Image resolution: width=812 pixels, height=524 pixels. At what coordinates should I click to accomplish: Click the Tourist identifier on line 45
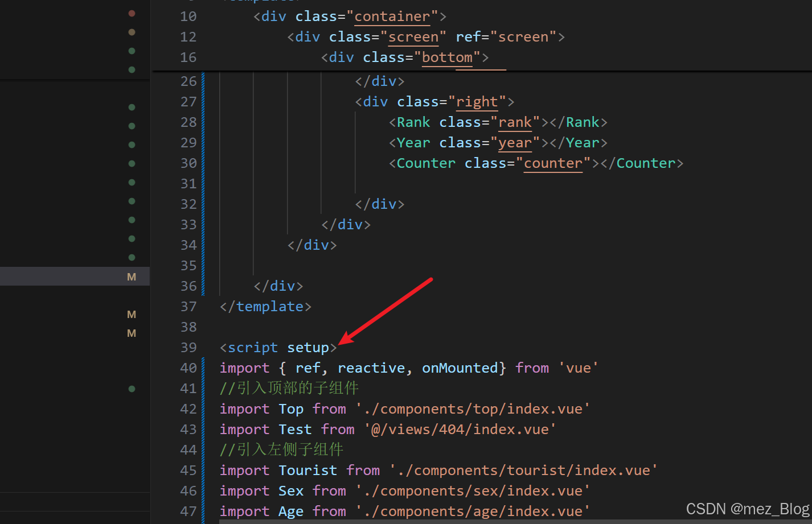pyautogui.click(x=308, y=471)
